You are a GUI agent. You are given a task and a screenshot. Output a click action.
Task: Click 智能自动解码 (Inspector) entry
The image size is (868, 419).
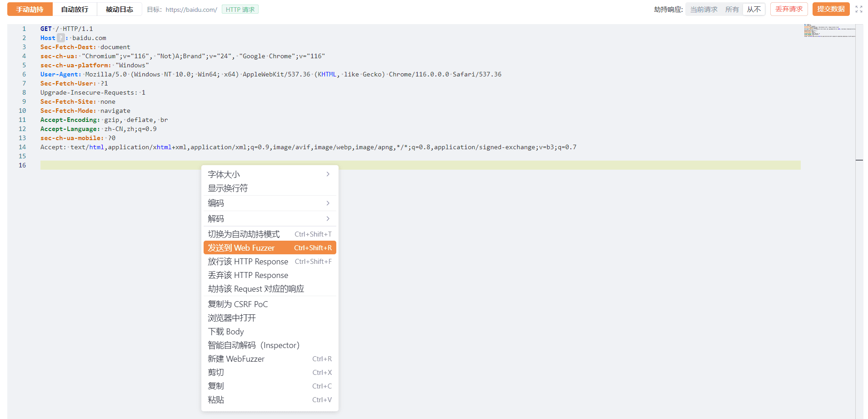click(254, 345)
